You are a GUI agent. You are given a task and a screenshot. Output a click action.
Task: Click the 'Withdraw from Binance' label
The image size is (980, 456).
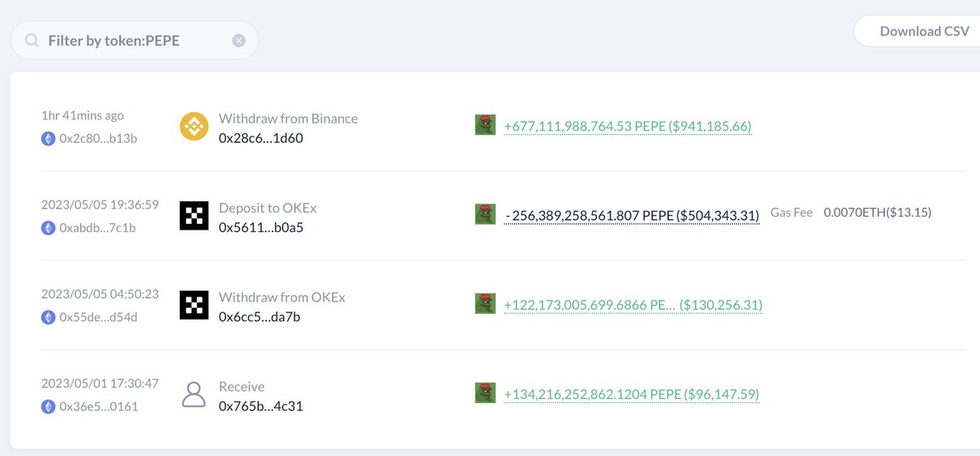(x=288, y=118)
